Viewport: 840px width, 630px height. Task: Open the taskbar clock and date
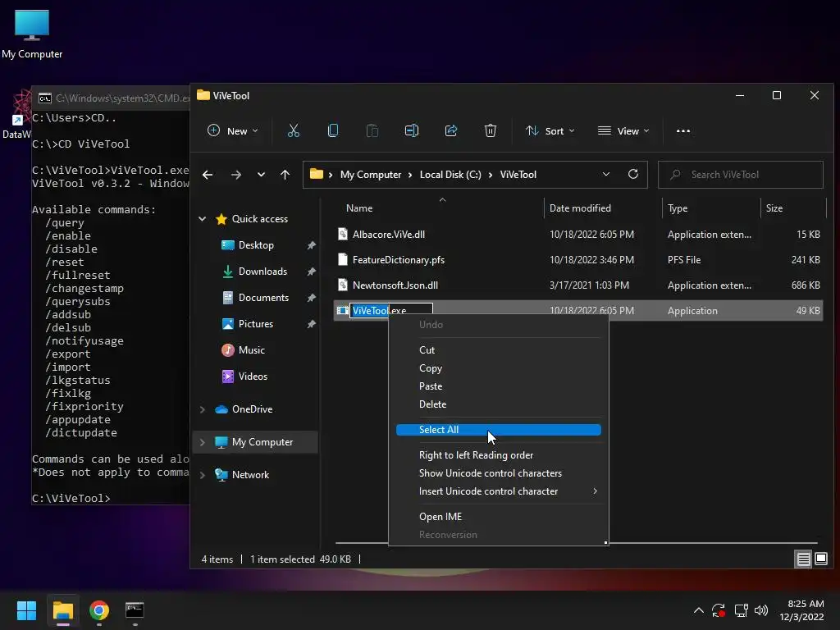pyautogui.click(x=801, y=610)
